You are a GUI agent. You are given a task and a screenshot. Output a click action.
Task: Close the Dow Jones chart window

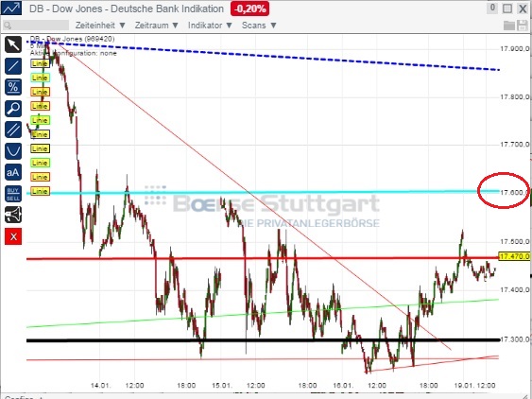523,9
